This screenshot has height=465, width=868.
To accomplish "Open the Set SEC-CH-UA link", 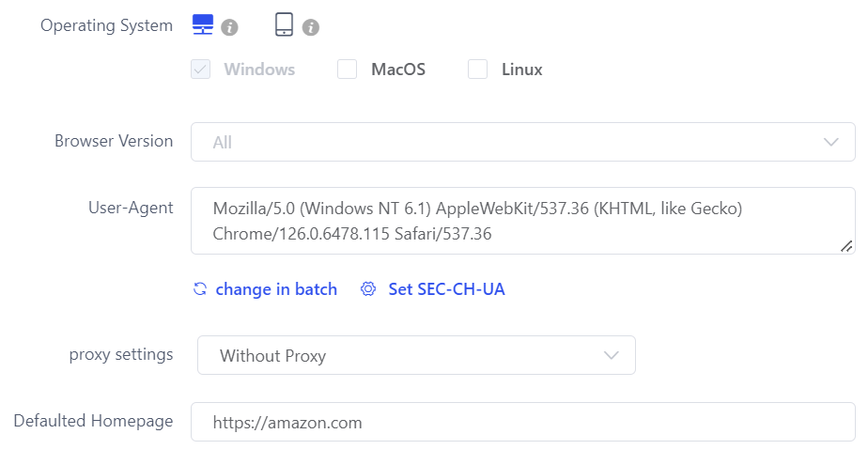I will [446, 289].
